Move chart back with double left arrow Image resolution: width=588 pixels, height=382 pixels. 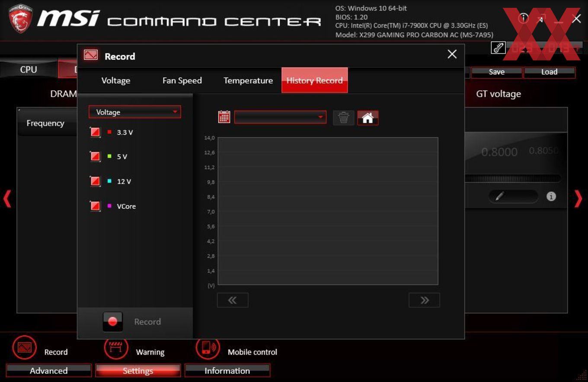click(x=233, y=300)
